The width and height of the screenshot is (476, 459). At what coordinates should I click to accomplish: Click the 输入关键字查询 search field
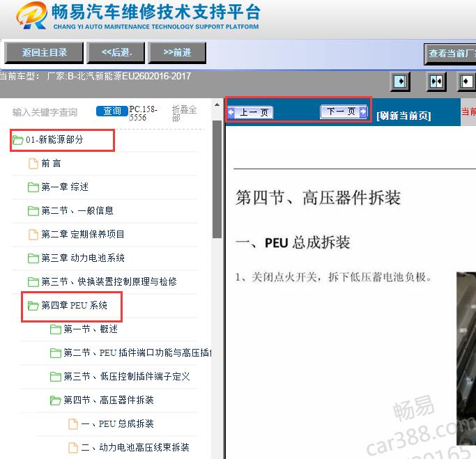coord(45,112)
